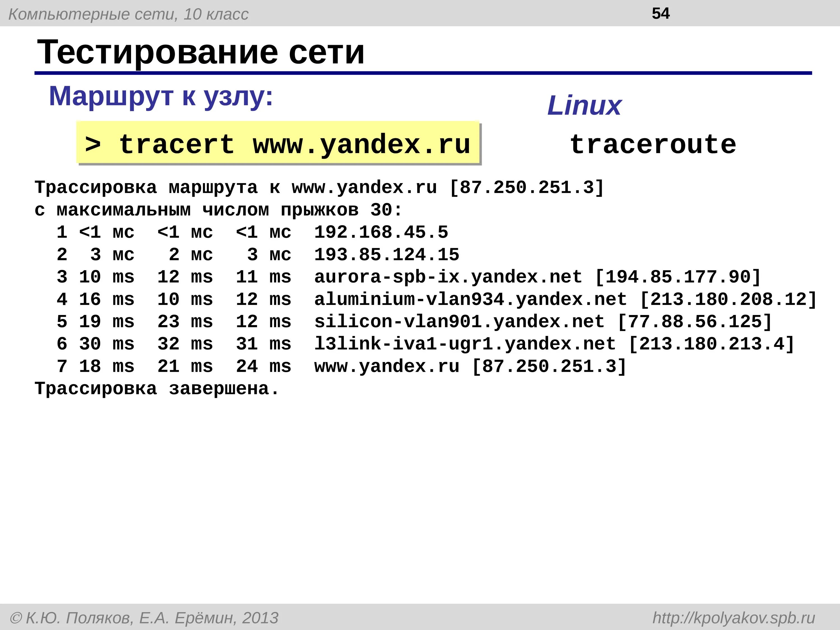
Task: Click hop 3 host aurora-spb-ix.yandex.net
Action: [448, 277]
